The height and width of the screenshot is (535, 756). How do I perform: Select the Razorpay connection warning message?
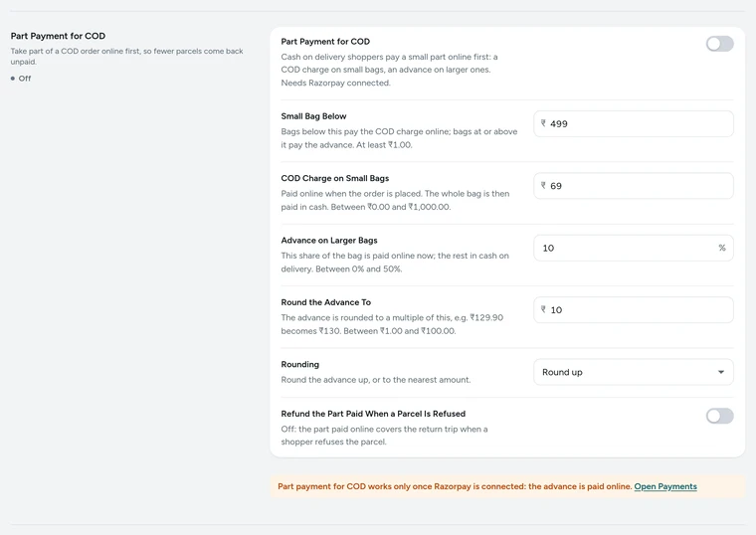click(x=455, y=486)
